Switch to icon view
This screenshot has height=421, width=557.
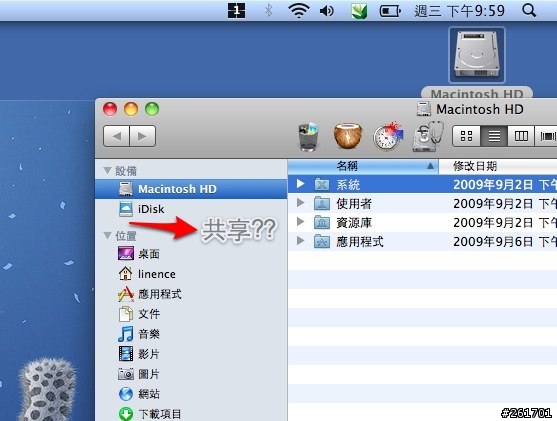point(466,136)
